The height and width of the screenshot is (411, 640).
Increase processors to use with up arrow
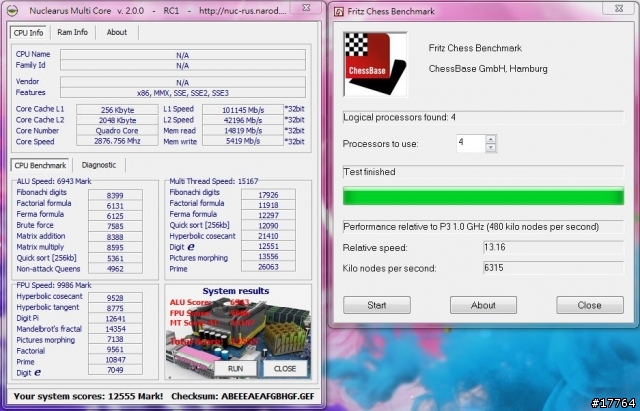(491, 139)
